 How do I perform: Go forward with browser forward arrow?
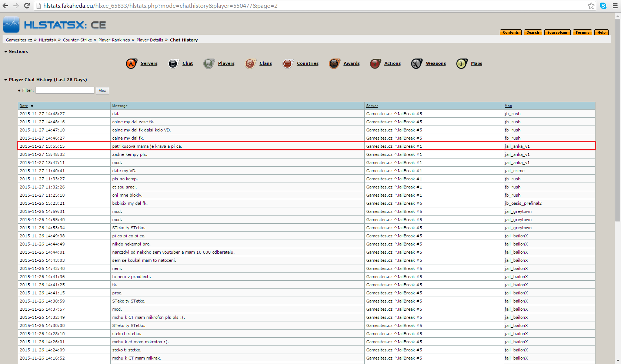pyautogui.click(x=16, y=6)
